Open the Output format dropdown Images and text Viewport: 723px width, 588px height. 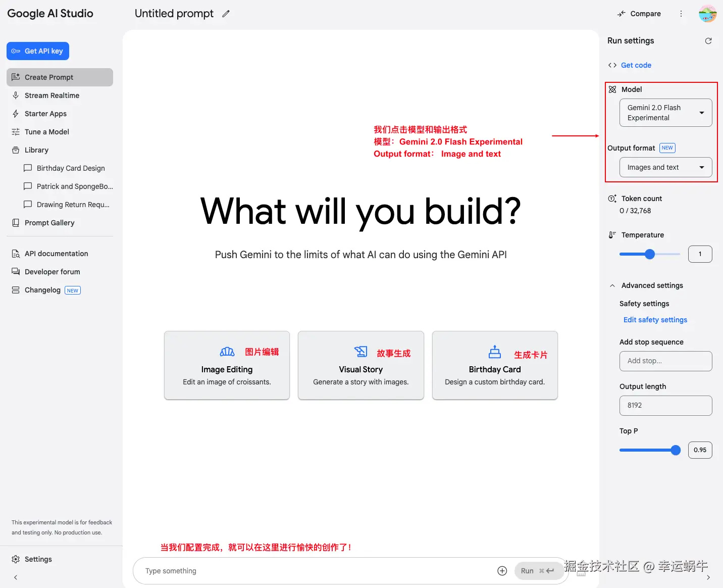665,167
